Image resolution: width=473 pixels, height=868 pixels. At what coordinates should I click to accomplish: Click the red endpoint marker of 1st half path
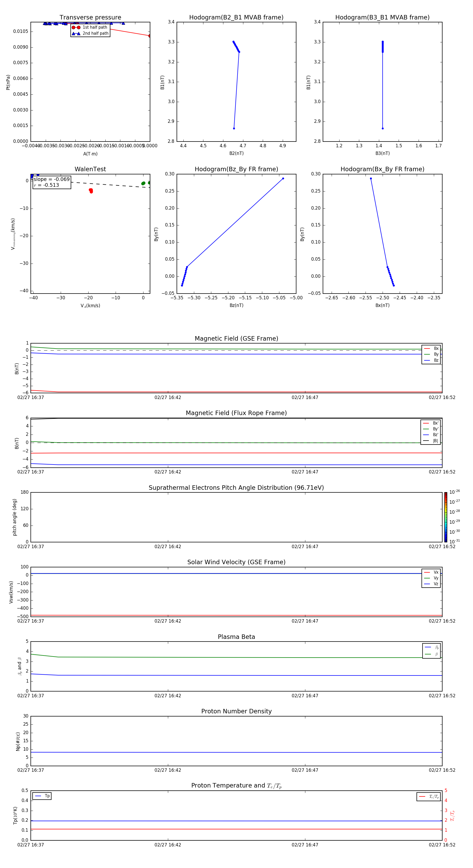(x=150, y=36)
